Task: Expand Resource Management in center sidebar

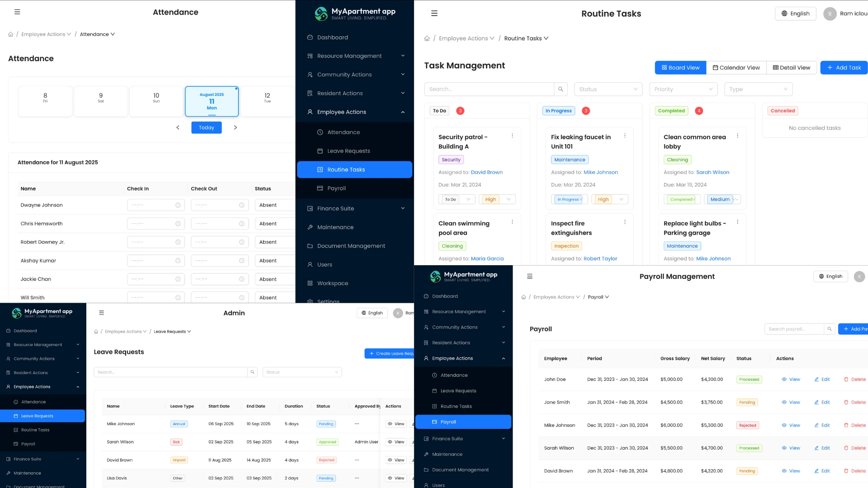Action: tap(355, 56)
